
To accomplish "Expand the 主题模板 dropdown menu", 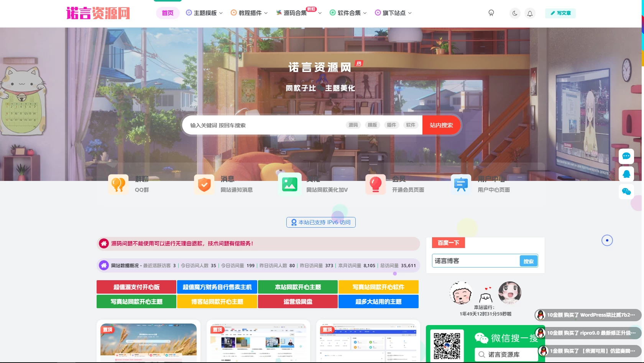I will coord(204,13).
